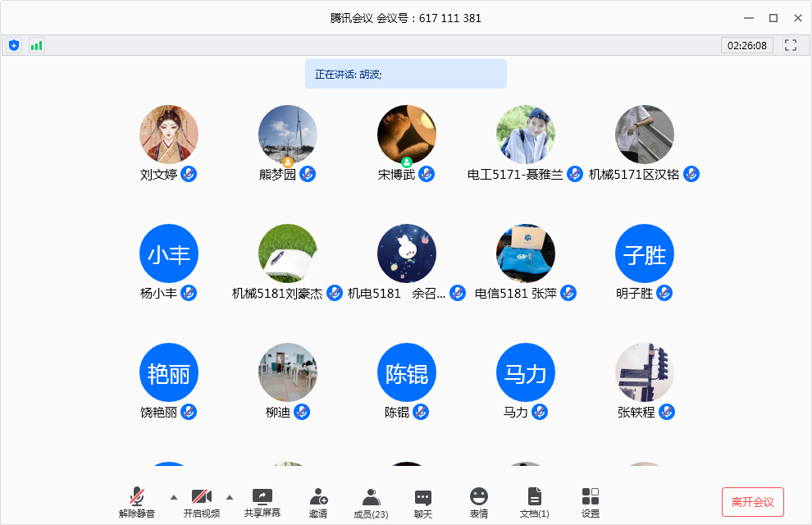This screenshot has width=812, height=525.
Task: Click the 马力 participant avatar
Action: pyautogui.click(x=526, y=372)
